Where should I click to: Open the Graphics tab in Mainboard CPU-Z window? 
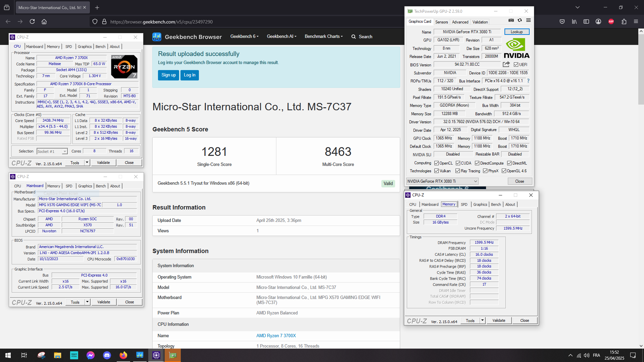pyautogui.click(x=85, y=186)
